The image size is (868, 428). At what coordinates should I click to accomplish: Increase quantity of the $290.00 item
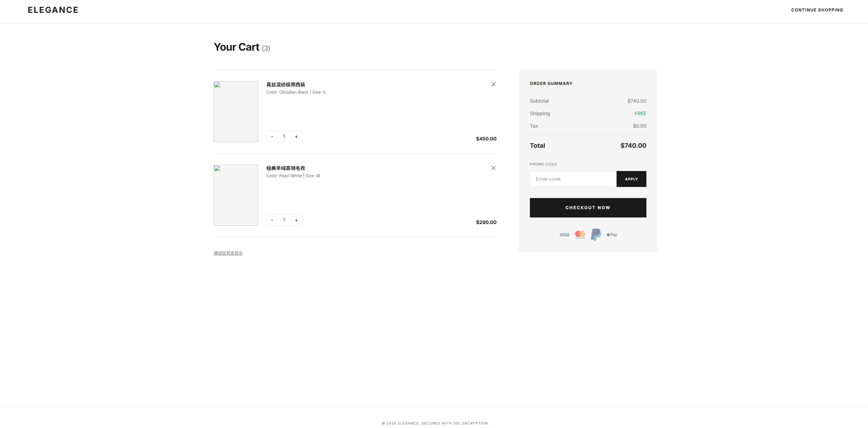coord(296,220)
